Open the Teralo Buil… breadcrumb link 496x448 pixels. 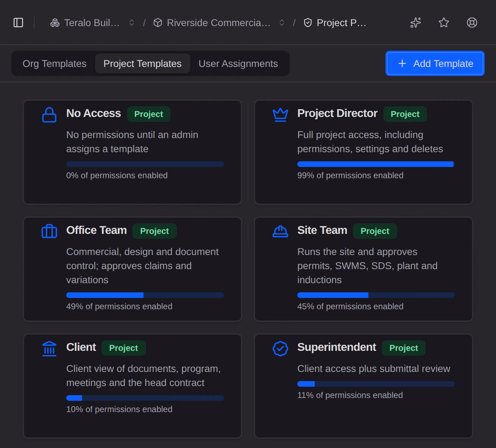click(92, 23)
